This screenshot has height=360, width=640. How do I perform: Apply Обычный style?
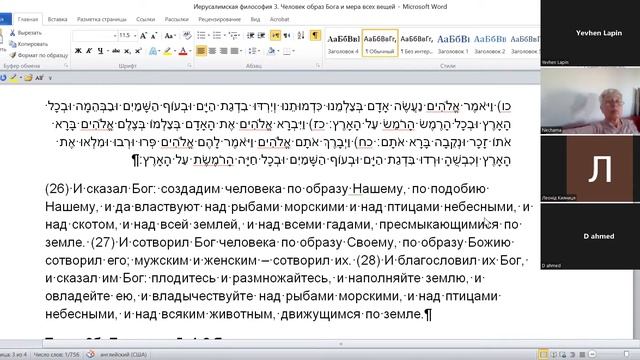[x=380, y=43]
